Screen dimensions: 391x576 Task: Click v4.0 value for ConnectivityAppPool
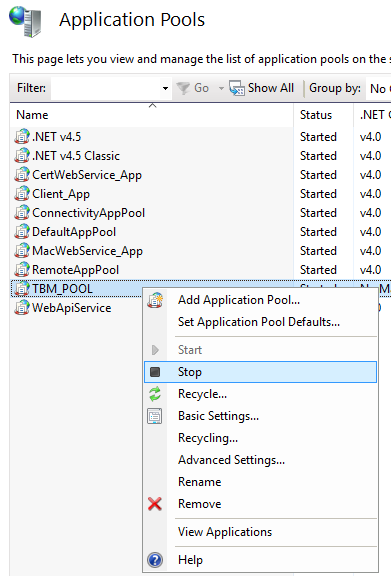coord(370,213)
